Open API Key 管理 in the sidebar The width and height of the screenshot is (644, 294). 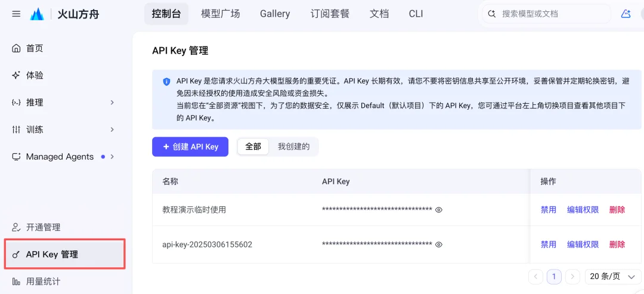coord(65,255)
